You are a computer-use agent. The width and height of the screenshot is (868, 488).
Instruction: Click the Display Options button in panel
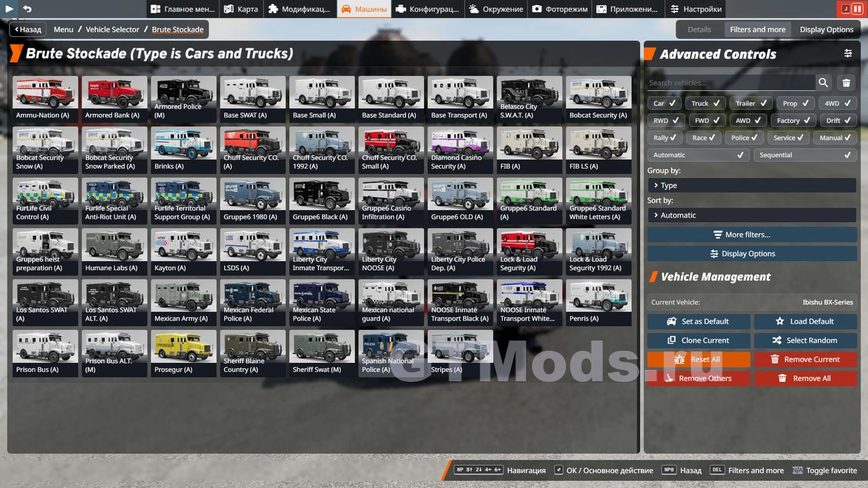click(752, 254)
